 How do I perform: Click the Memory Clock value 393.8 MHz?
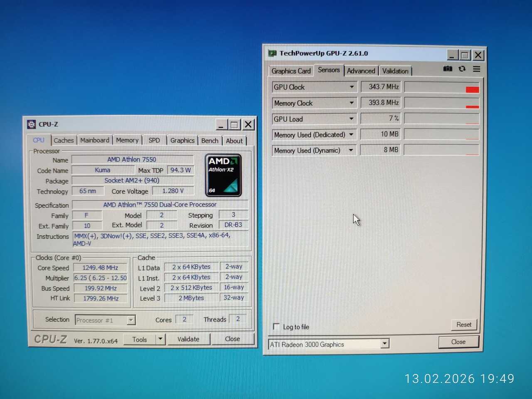point(381,102)
